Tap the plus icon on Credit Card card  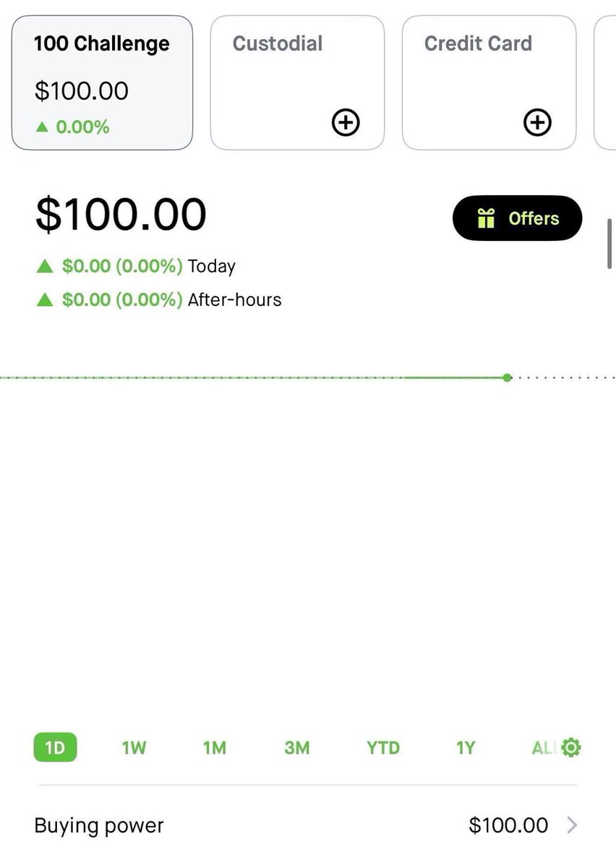537,122
